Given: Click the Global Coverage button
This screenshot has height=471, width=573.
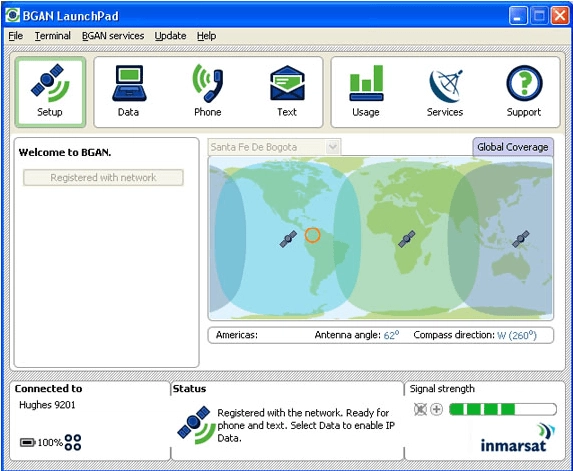Looking at the screenshot, I should pyautogui.click(x=513, y=147).
